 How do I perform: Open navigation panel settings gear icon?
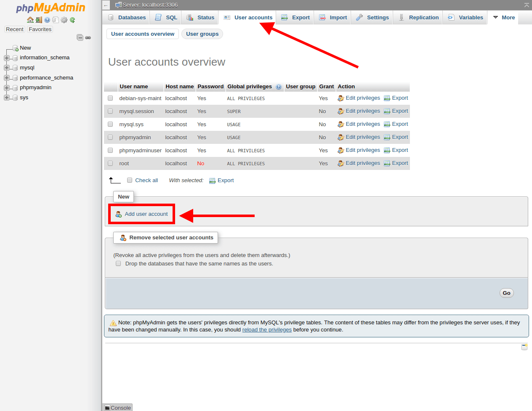click(64, 20)
